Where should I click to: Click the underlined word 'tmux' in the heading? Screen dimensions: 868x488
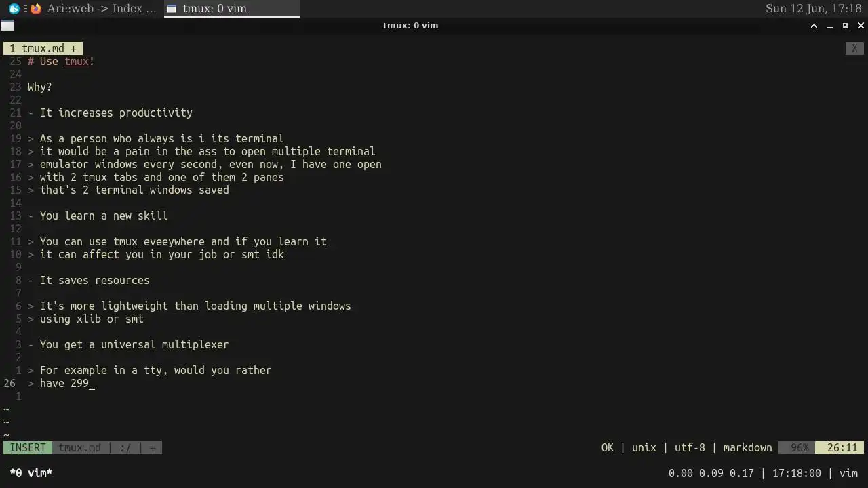pos(77,62)
